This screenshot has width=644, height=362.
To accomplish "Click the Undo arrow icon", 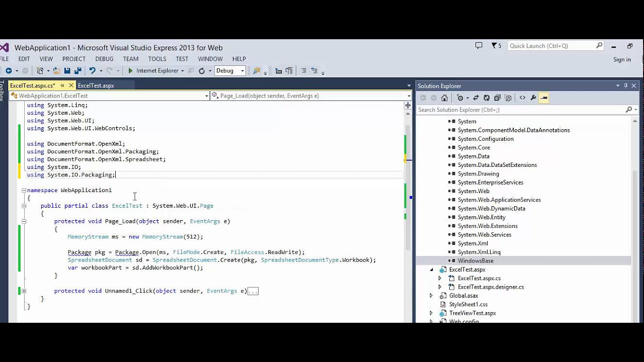I will pyautogui.click(x=92, y=71).
